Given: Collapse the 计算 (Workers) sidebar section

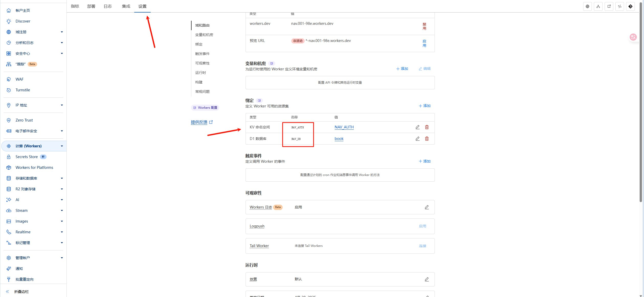Looking at the screenshot, I should point(62,146).
